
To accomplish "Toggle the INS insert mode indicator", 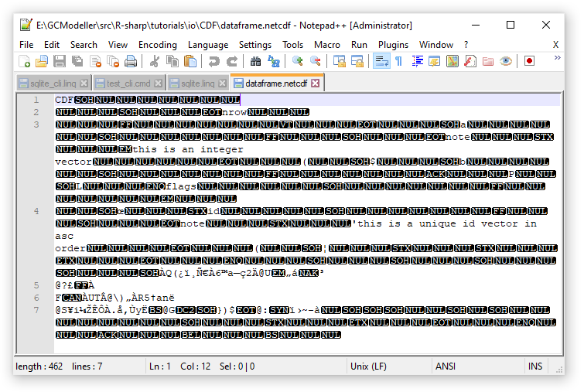I will coord(535,366).
